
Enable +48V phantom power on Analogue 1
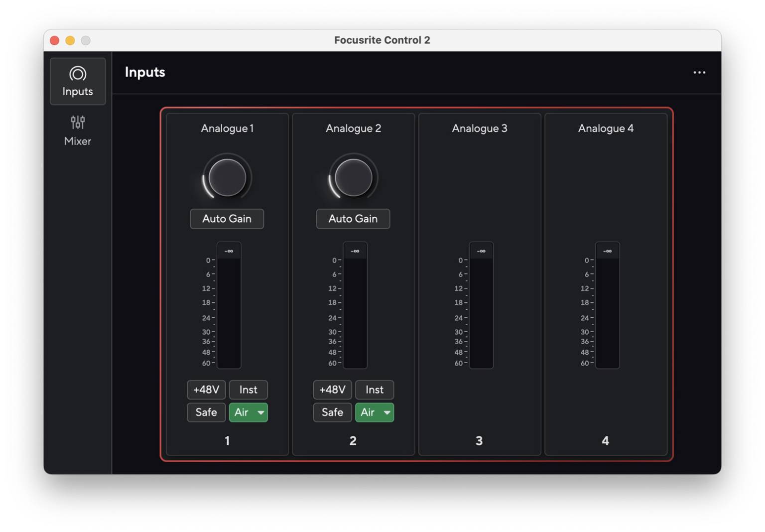206,390
